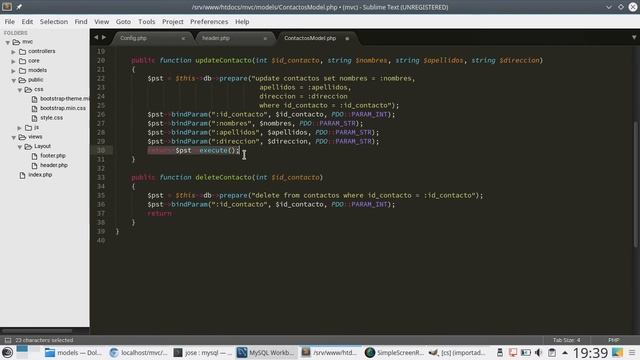The height and width of the screenshot is (360, 640).
Task: Close the unsaved ContactosModel.php tab
Action: [347, 38]
